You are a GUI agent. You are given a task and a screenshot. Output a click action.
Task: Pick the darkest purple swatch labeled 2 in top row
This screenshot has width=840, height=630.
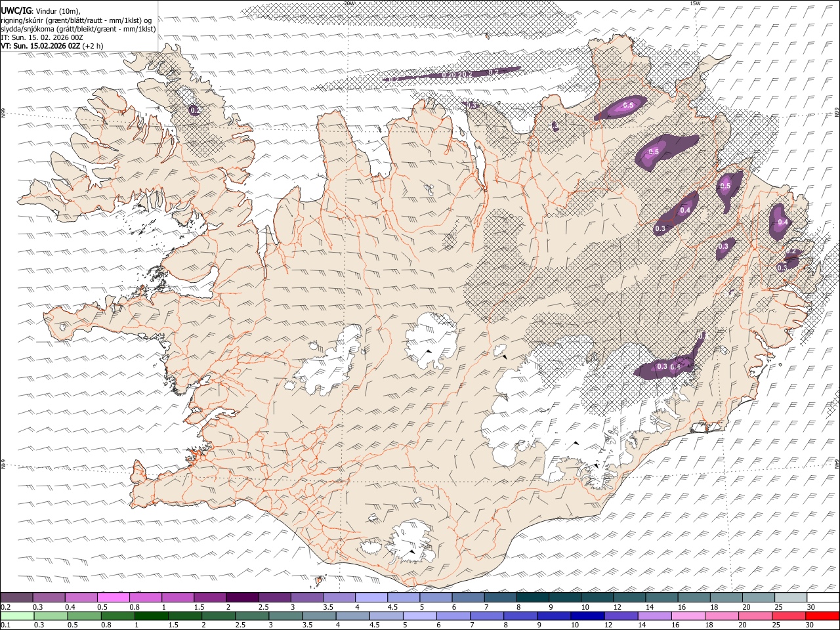(242, 598)
